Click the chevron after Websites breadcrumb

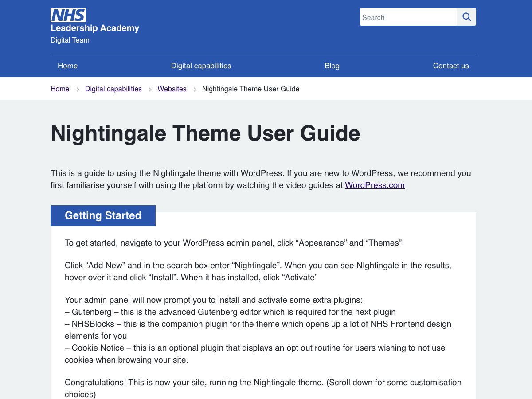(195, 89)
